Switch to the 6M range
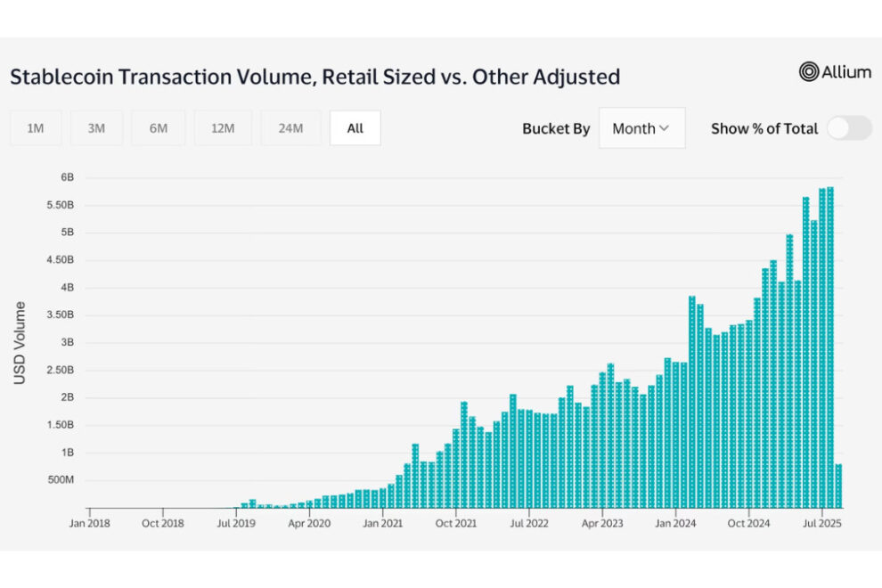 159,128
